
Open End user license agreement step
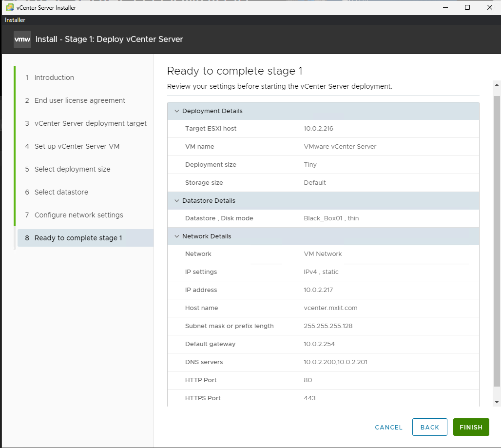pyautogui.click(x=79, y=100)
